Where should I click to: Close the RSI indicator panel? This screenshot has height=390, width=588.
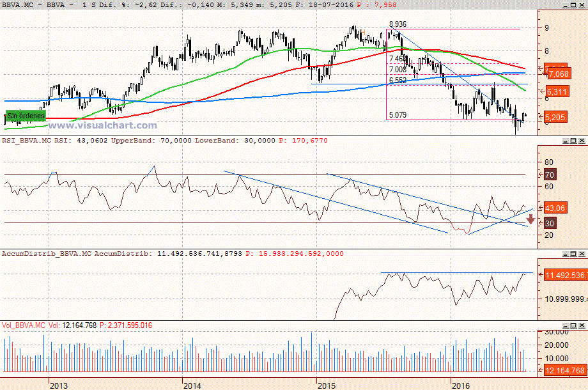582,141
